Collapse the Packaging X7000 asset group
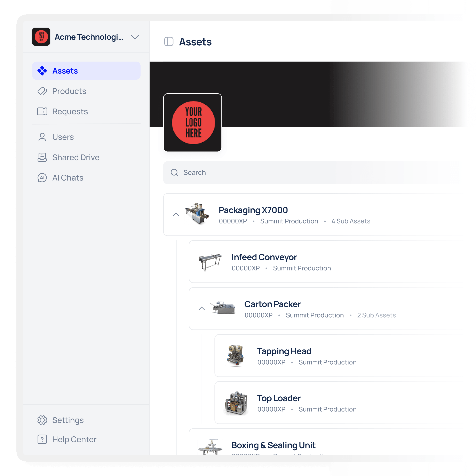The width and height of the screenshot is (476, 476). (176, 214)
